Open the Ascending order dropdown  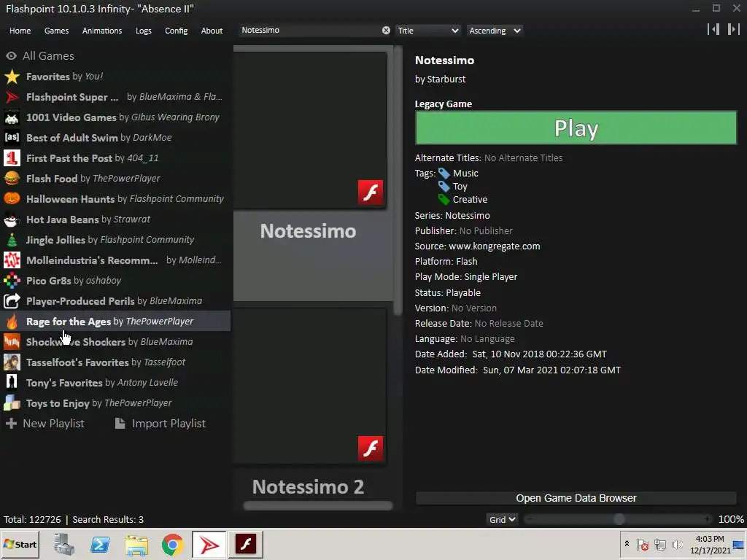point(495,31)
